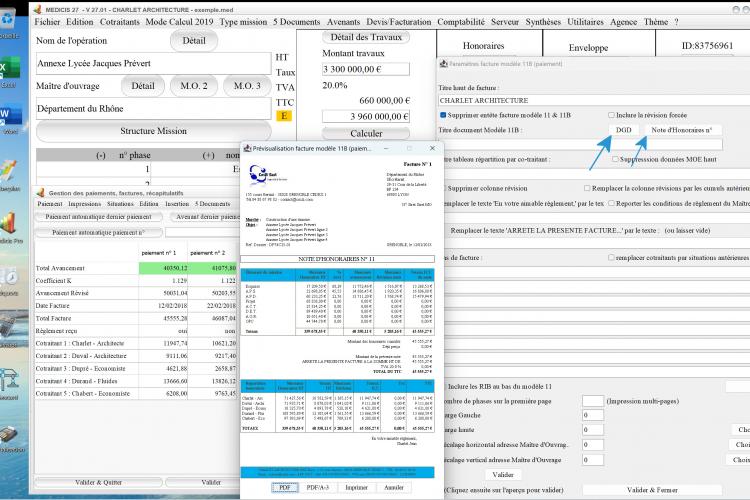The width and height of the screenshot is (750, 500).
Task: Open the Comptabilité menu
Action: [461, 22]
